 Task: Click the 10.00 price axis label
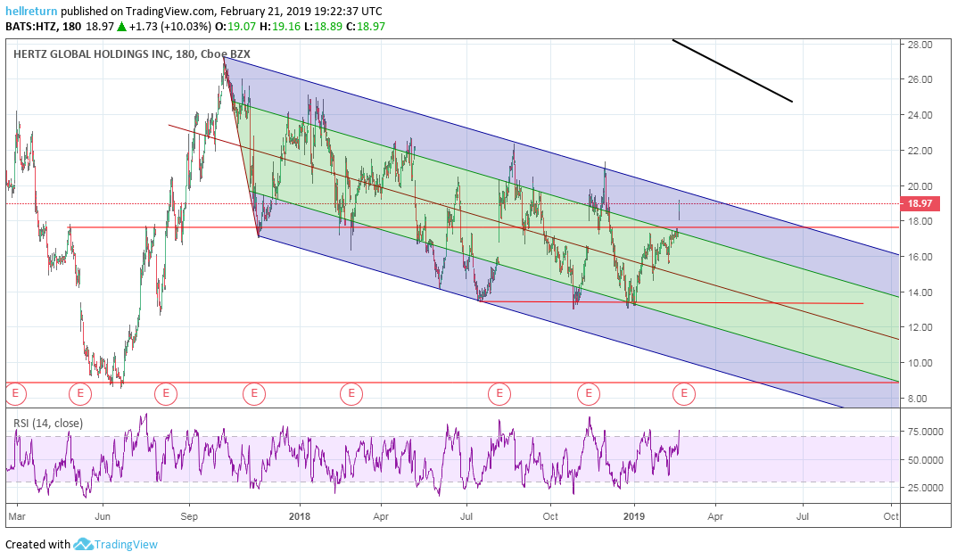[920, 363]
